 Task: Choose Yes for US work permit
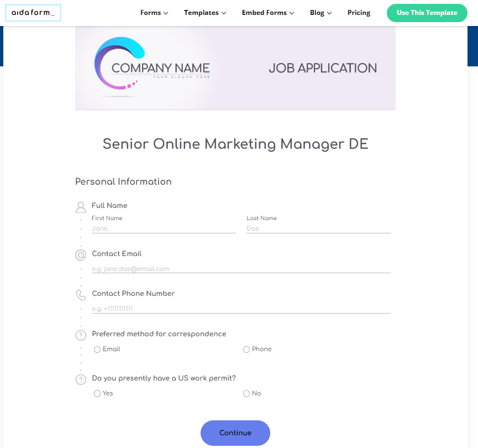97,394
